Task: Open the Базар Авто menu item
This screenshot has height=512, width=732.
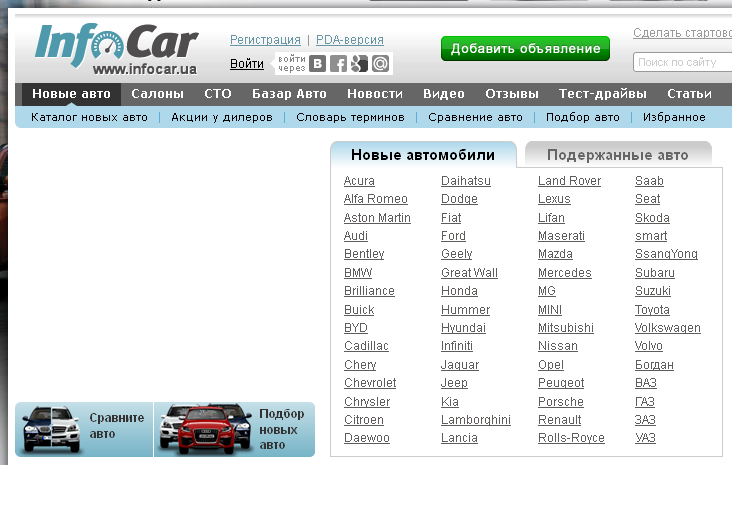Action: [x=289, y=94]
